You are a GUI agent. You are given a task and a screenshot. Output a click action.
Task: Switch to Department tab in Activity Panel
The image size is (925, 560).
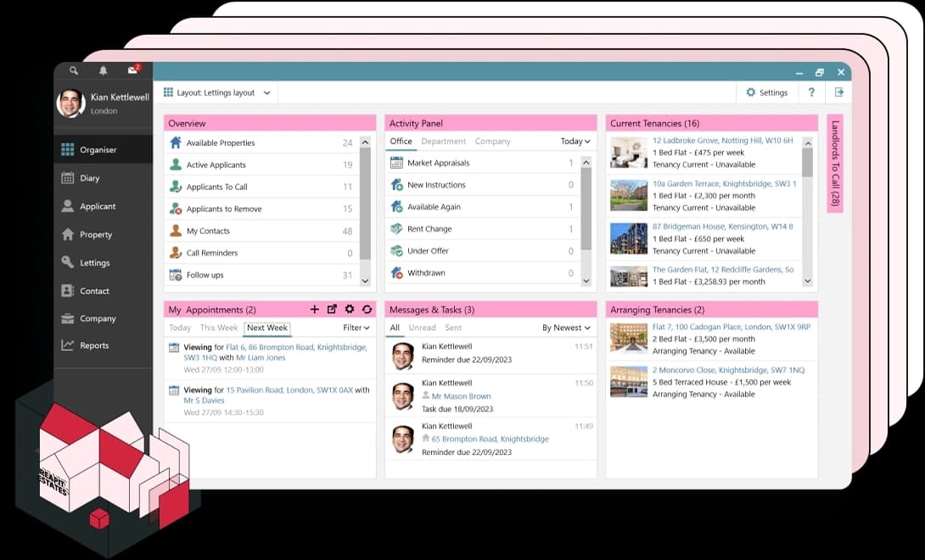[x=444, y=142]
